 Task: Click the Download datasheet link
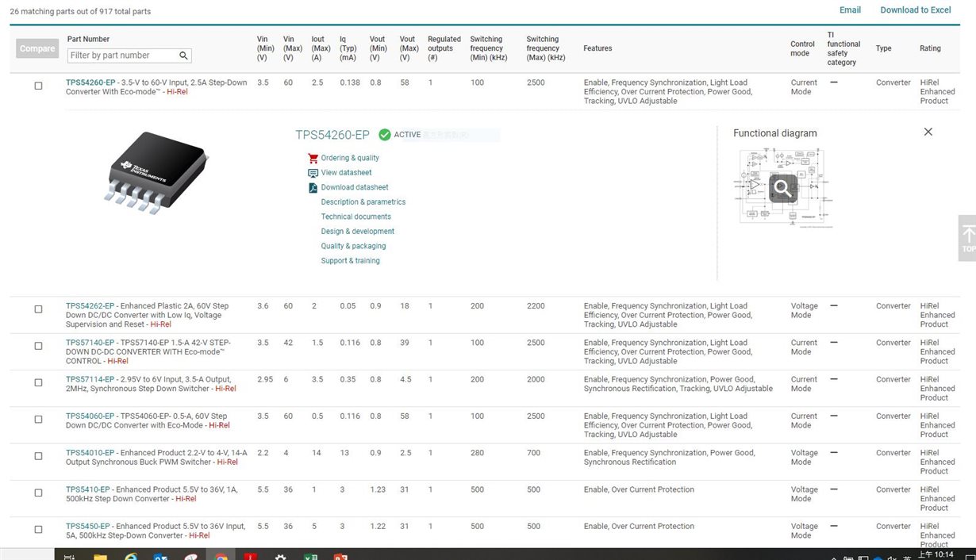(x=355, y=188)
